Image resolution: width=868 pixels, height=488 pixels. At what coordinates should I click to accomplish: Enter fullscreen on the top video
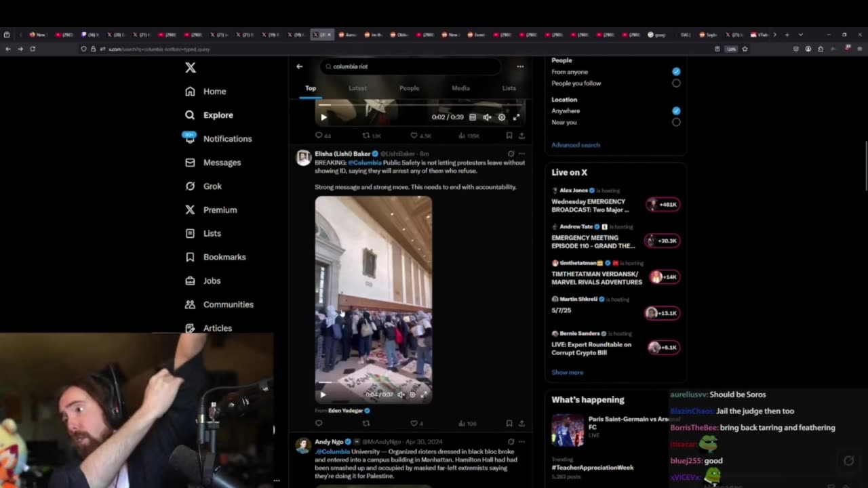point(516,117)
